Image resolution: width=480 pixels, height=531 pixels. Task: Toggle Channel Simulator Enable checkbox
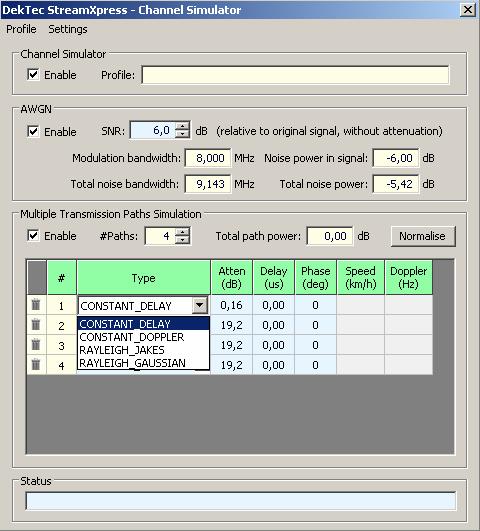tap(33, 75)
